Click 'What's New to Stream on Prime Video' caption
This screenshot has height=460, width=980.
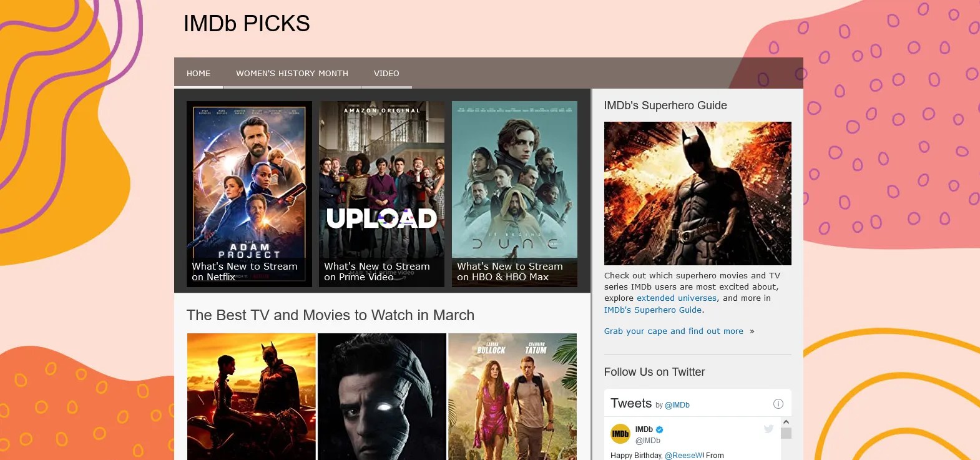coord(377,272)
